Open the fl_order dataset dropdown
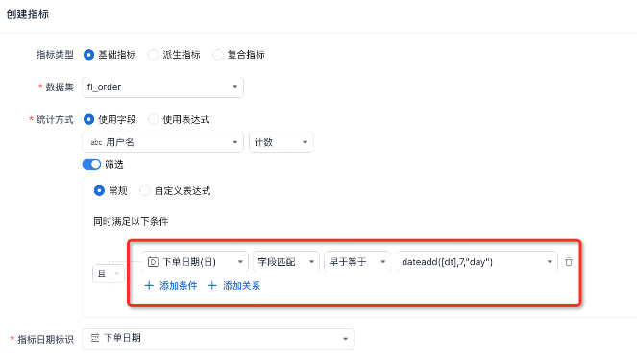The height and width of the screenshot is (364, 637). click(x=162, y=87)
